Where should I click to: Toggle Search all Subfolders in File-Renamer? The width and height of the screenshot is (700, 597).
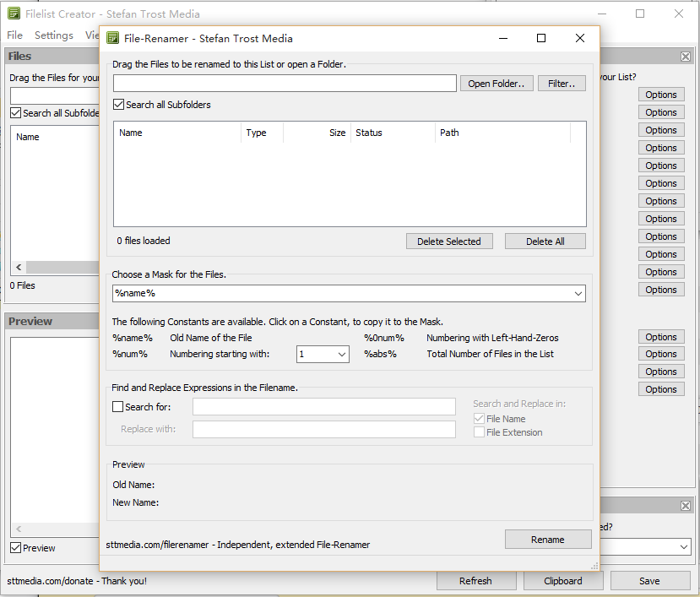coord(119,105)
